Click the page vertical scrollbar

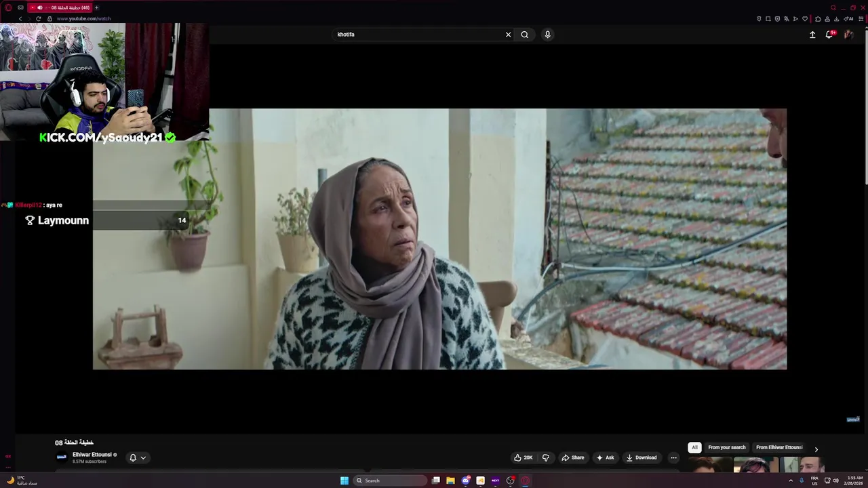pyautogui.click(x=865, y=106)
